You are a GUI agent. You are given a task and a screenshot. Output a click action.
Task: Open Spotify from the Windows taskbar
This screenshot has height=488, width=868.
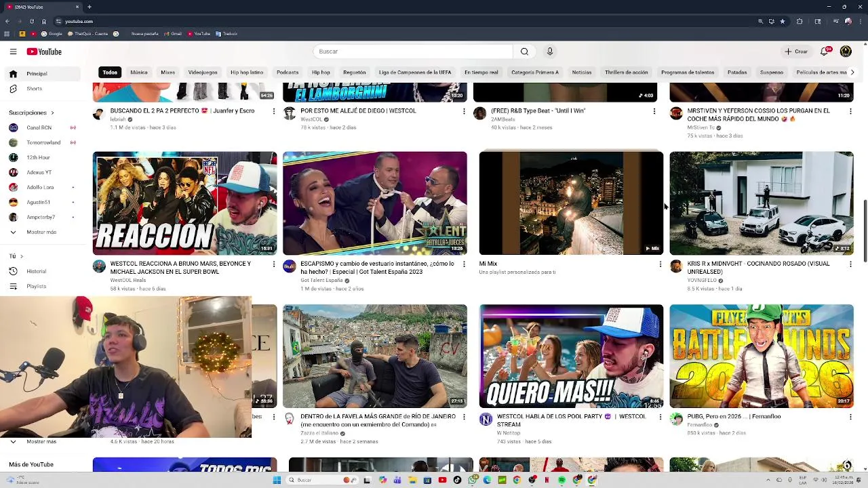(x=562, y=480)
